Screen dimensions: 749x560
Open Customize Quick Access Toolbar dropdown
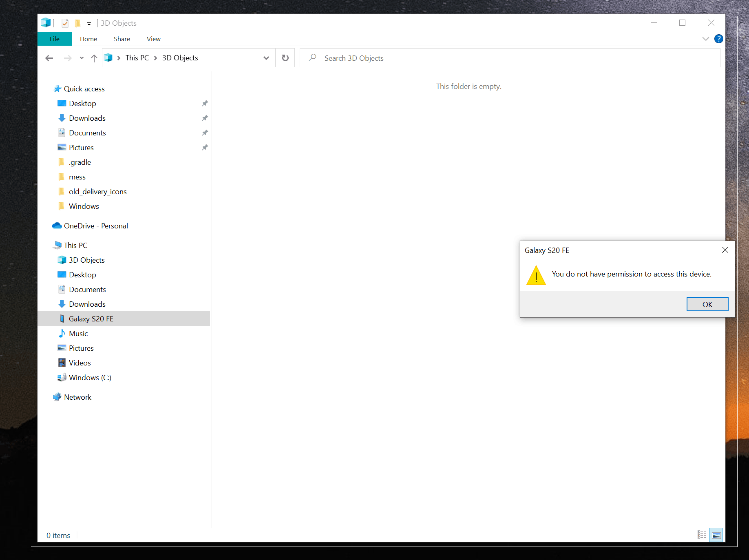click(x=89, y=24)
